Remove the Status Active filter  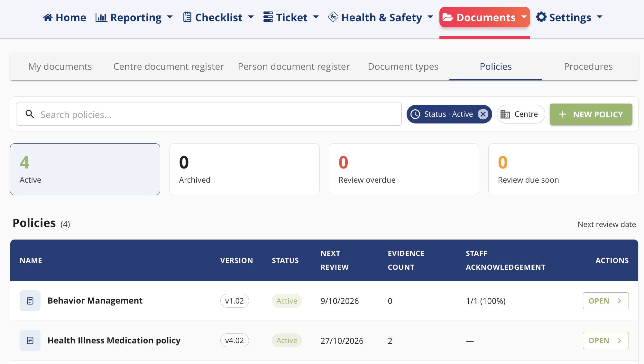click(483, 114)
